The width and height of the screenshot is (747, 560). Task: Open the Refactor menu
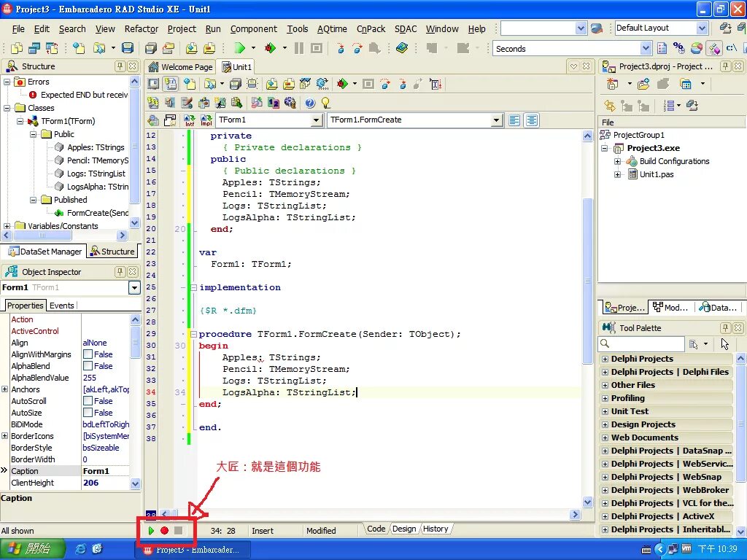click(142, 29)
